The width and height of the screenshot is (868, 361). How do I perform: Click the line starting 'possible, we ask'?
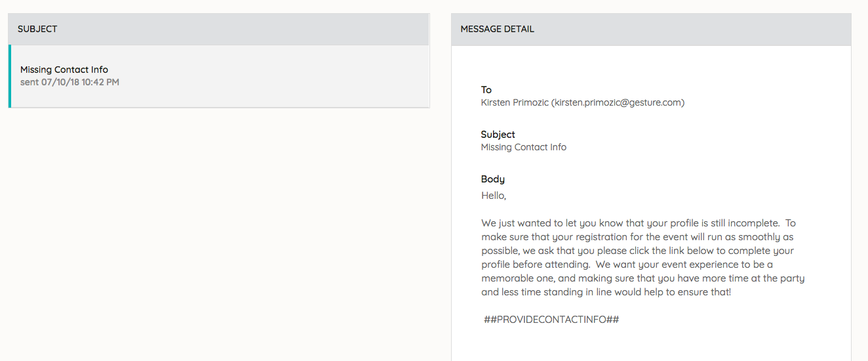[x=637, y=251]
